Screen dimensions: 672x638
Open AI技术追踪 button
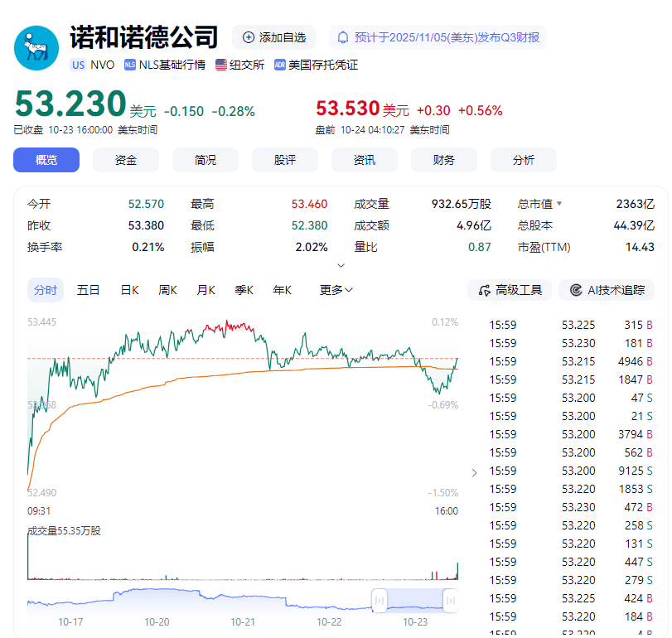pos(607,290)
